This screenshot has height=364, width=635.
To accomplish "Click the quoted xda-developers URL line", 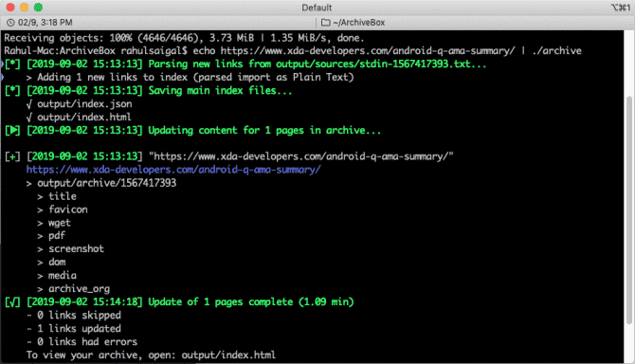I will click(x=228, y=156).
